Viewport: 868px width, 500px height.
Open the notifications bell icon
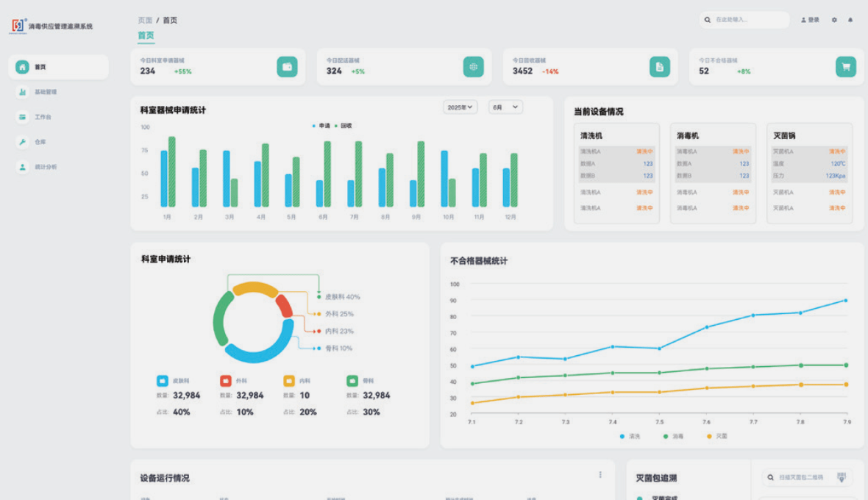pyautogui.click(x=850, y=20)
